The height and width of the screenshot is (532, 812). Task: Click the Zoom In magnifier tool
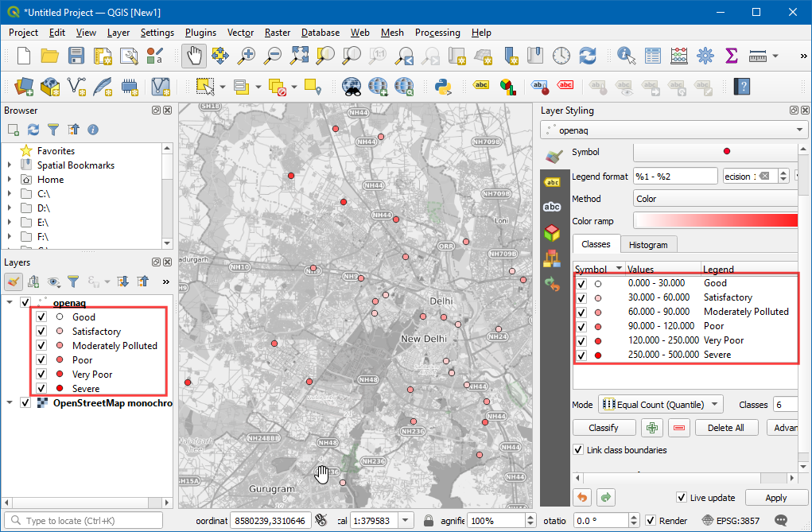point(247,56)
